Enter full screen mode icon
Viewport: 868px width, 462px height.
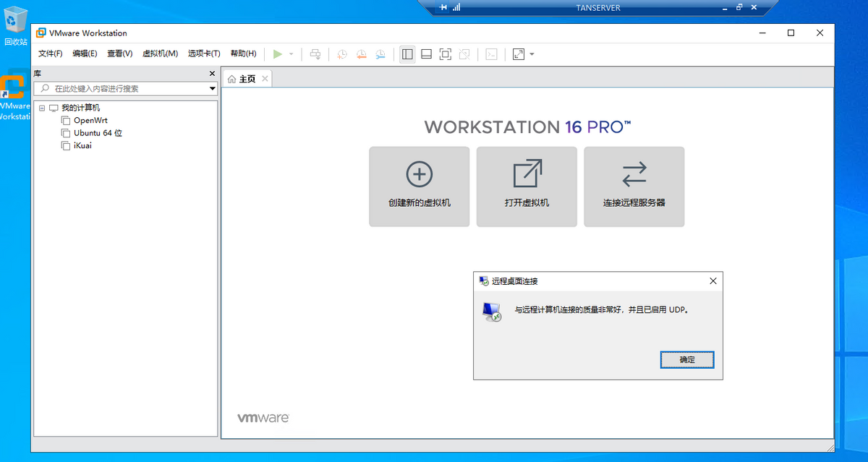tap(446, 54)
